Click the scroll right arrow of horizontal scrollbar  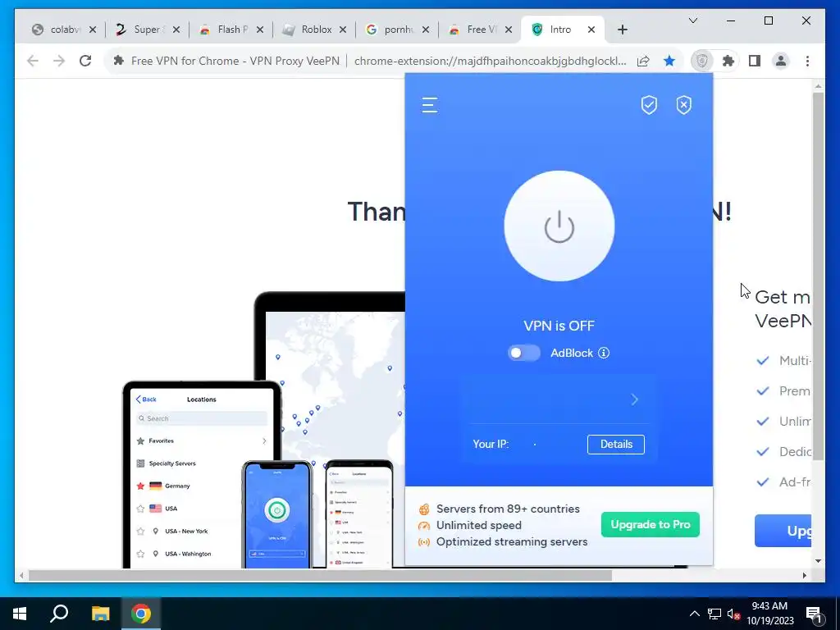pos(804,575)
